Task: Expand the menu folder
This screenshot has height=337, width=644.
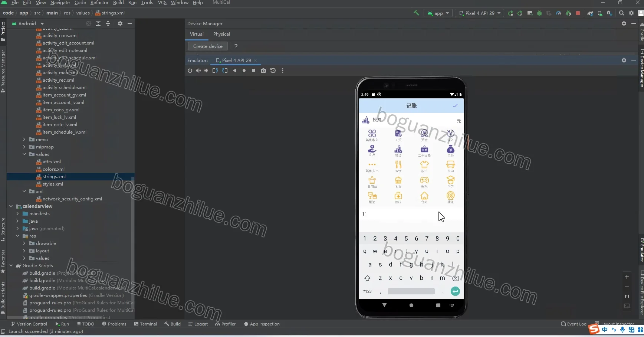Action: [x=24, y=140]
